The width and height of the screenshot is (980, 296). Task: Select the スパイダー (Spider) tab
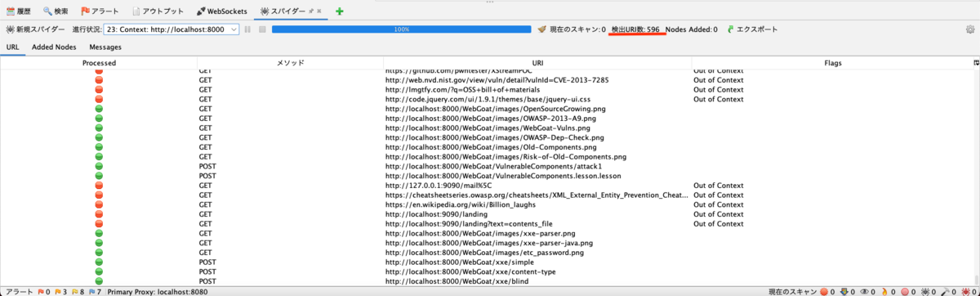click(x=283, y=11)
